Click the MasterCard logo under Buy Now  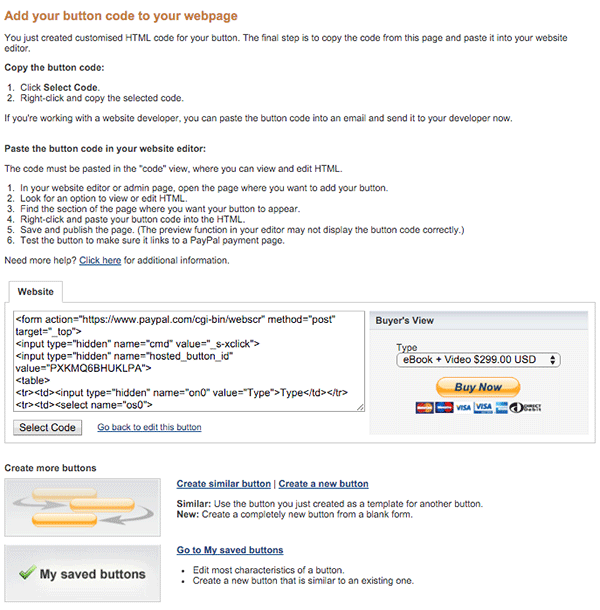(424, 408)
